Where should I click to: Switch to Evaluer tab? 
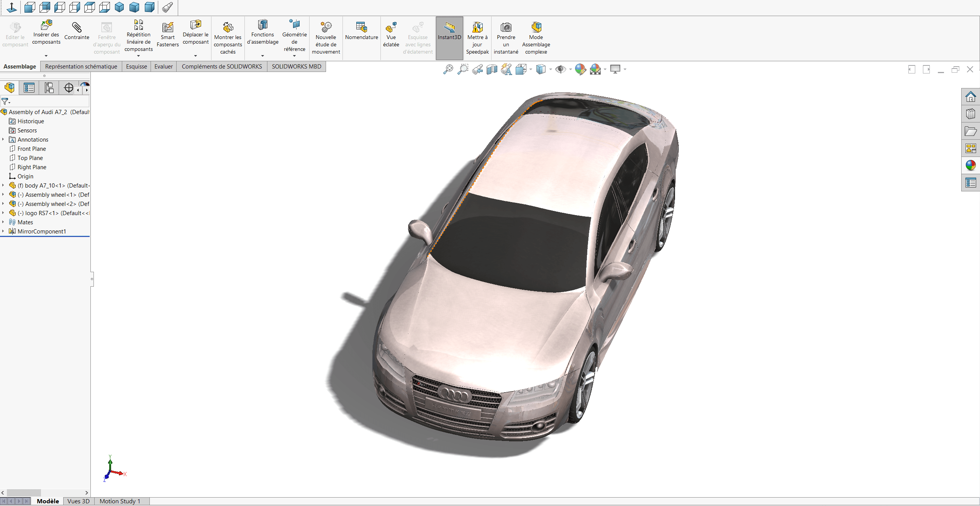pyautogui.click(x=164, y=67)
